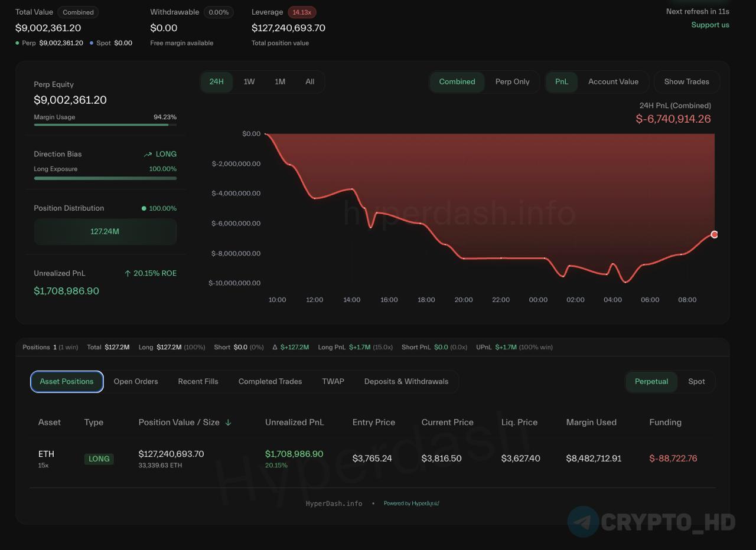Viewport: 756px width, 550px height.
Task: Click the Positions 1 (1 win) stat
Action: [50, 347]
